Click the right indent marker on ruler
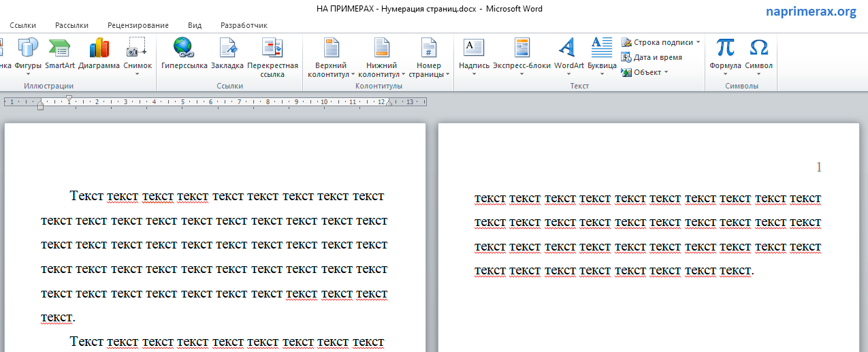Screen dimensions: 868x352 click(389, 103)
